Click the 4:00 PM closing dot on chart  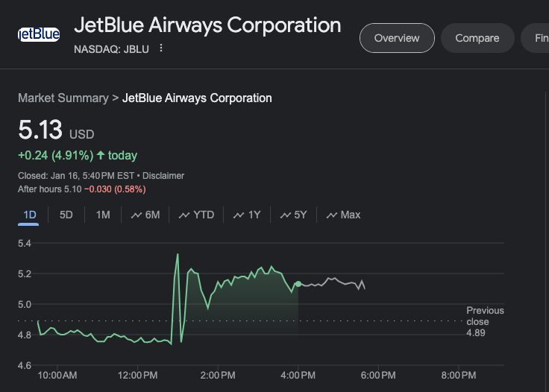[x=298, y=284]
